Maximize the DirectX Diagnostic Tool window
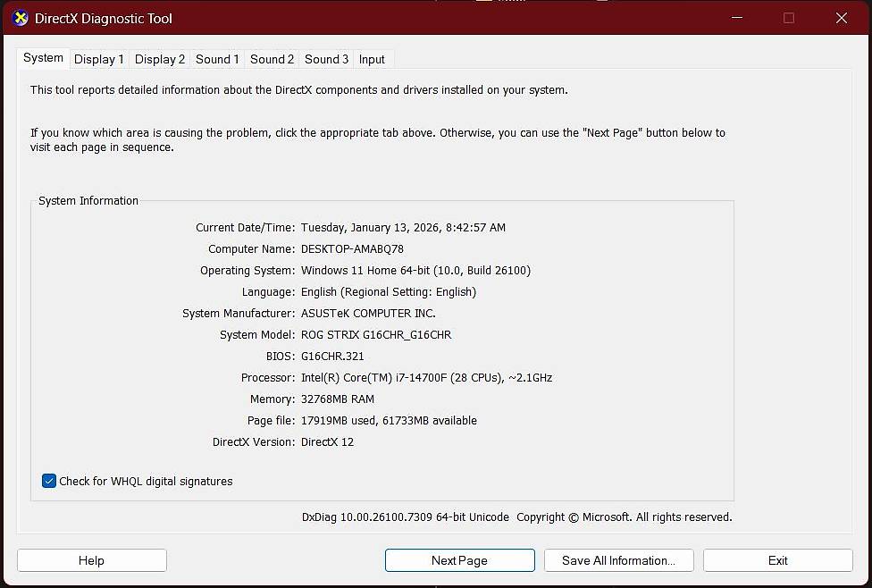 point(789,18)
